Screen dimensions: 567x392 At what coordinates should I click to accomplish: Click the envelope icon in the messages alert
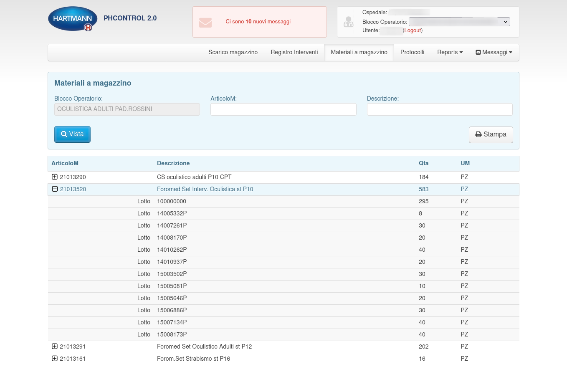[205, 22]
